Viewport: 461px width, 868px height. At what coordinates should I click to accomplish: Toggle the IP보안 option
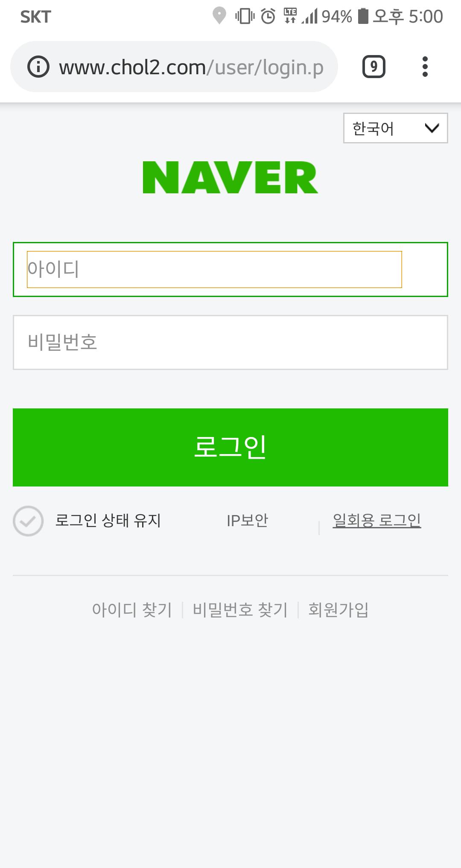tap(247, 521)
